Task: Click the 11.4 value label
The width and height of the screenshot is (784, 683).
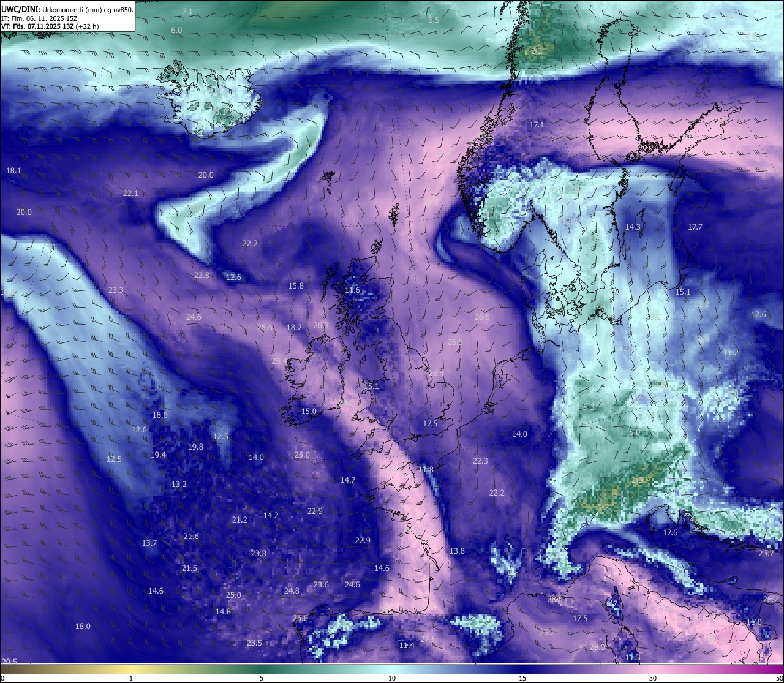Action: click(407, 646)
